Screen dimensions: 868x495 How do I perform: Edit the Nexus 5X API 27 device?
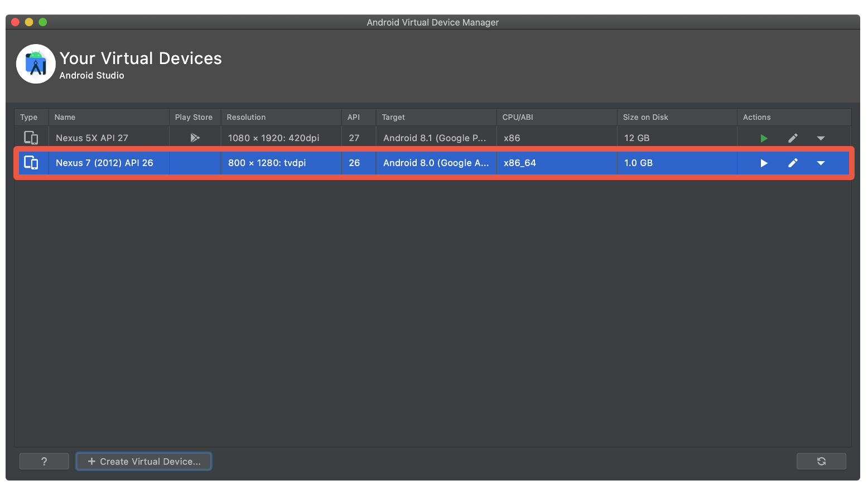793,138
